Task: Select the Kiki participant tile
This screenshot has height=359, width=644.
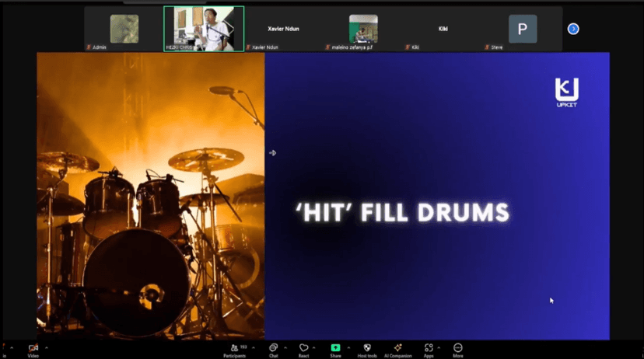Action: click(x=443, y=30)
